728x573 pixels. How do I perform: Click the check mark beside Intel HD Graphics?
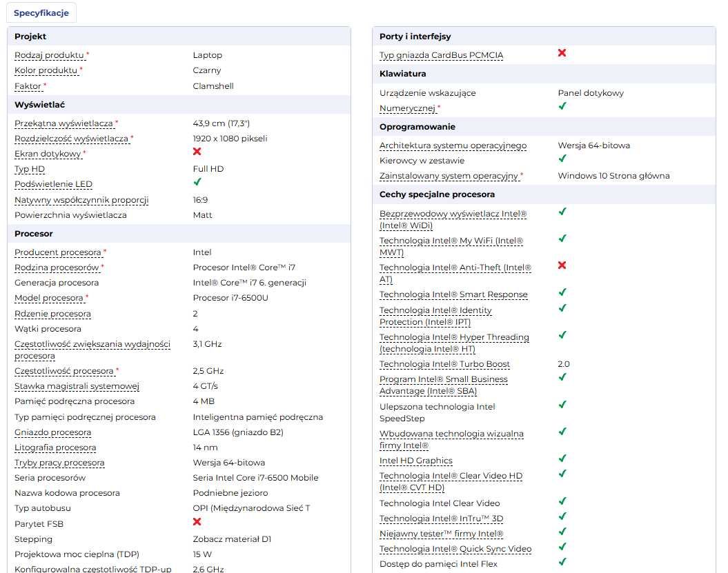pyautogui.click(x=562, y=459)
